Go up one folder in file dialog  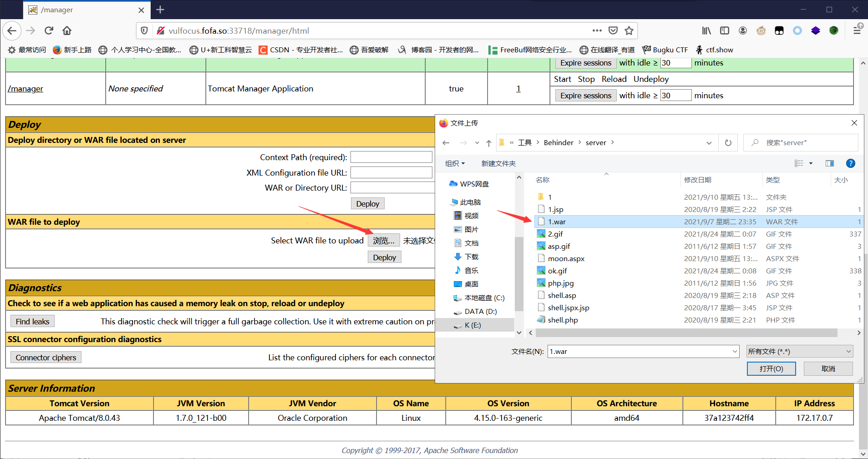point(488,143)
